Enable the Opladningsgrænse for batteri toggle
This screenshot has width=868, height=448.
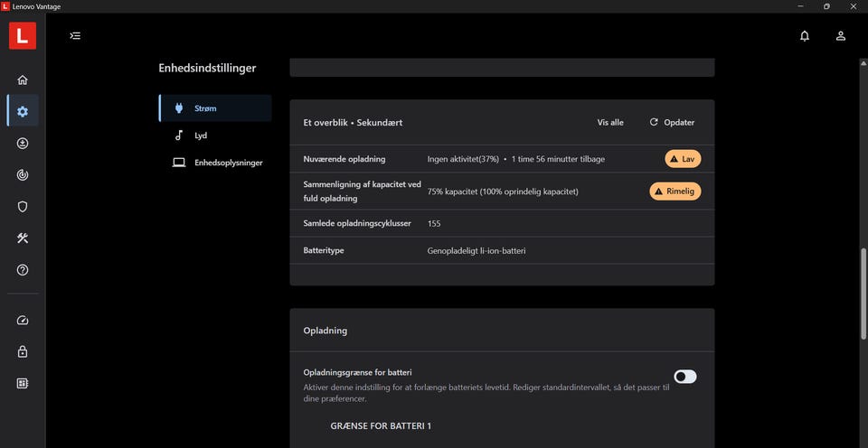pos(685,377)
